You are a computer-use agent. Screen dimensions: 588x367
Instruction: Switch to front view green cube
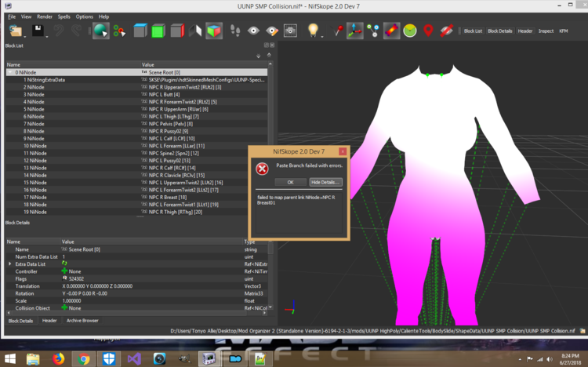click(x=158, y=31)
